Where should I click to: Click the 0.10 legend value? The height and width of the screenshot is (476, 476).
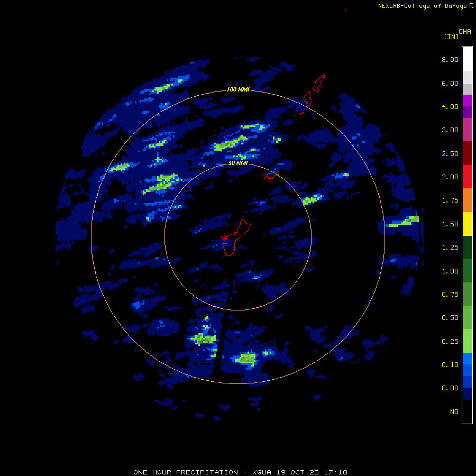(450, 365)
